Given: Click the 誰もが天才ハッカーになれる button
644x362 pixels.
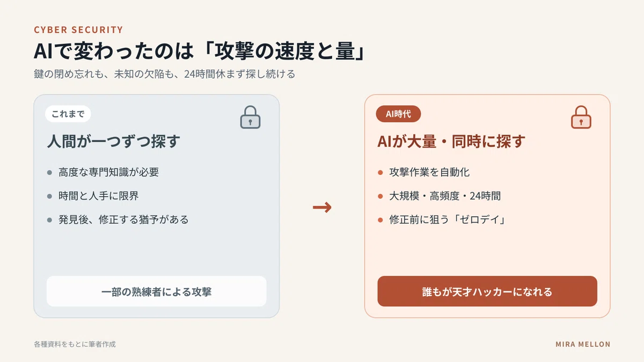Looking at the screenshot, I should [x=487, y=291].
